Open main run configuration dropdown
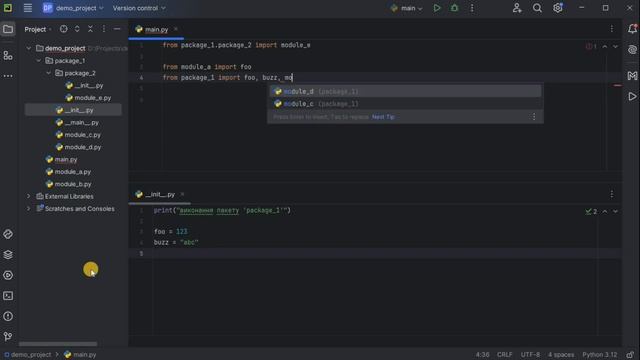The width and height of the screenshot is (640, 360). [x=406, y=8]
